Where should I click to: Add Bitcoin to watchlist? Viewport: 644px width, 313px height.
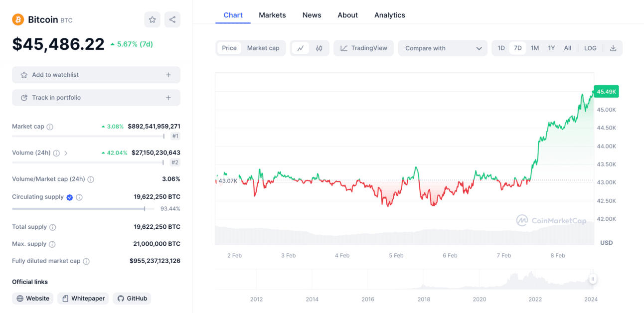[x=96, y=74]
